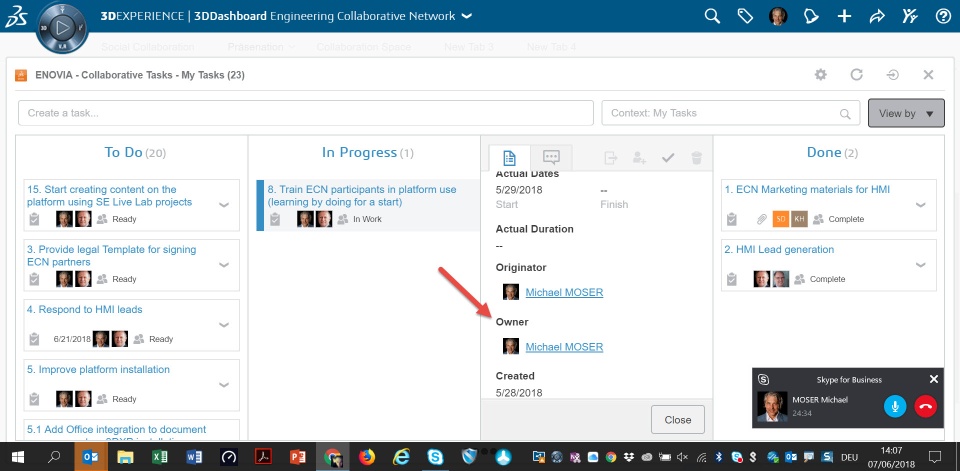Open task 8 Train ECN participants
960x471 pixels.
click(362, 195)
